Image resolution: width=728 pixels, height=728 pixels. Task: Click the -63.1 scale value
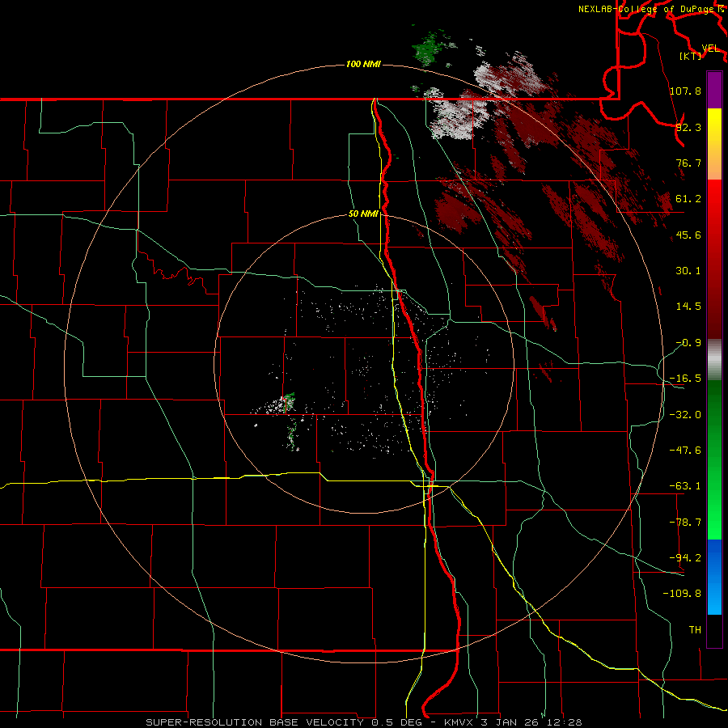[x=685, y=486]
